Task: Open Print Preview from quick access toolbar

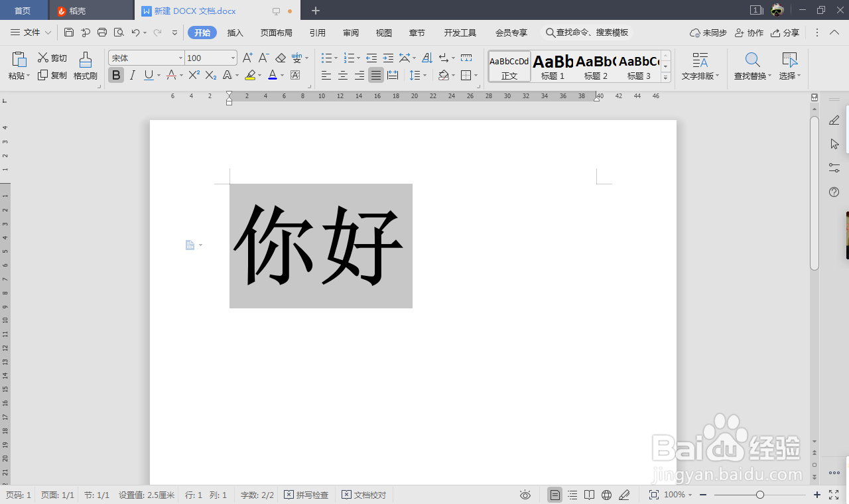Action: [119, 32]
